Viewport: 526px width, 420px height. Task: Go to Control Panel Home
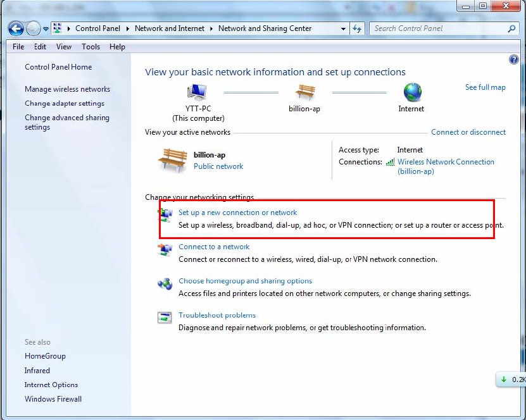pyautogui.click(x=58, y=66)
